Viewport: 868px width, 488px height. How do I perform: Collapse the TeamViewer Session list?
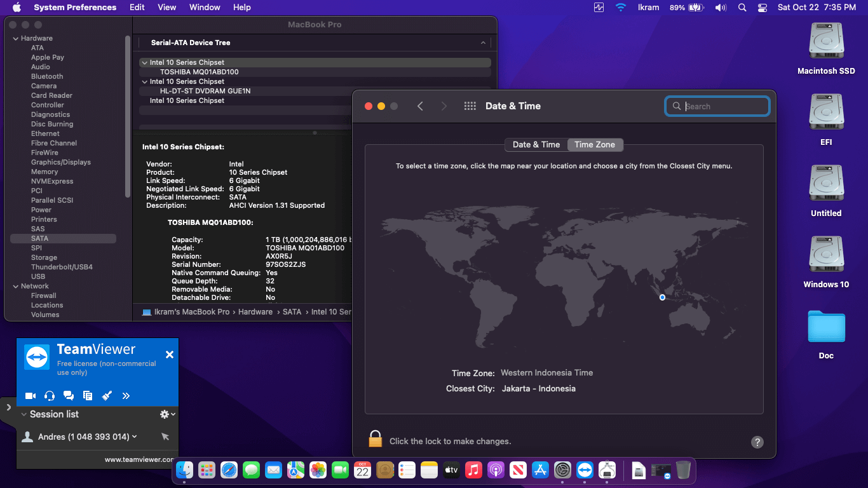click(x=24, y=414)
